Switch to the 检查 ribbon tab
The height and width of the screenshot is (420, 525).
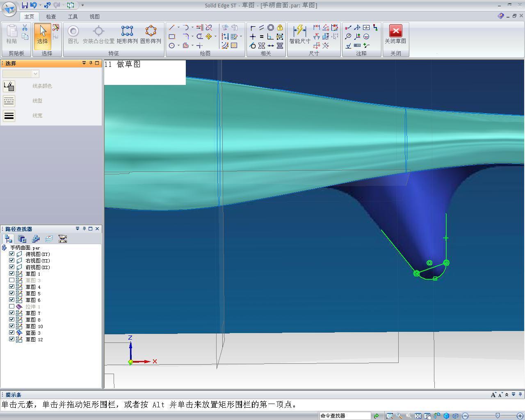pyautogui.click(x=51, y=17)
